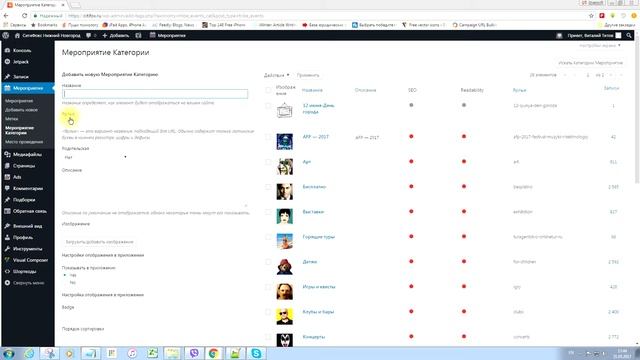The image size is (640, 360).
Task: Open Комментарии in sidebar
Action: pos(28,189)
